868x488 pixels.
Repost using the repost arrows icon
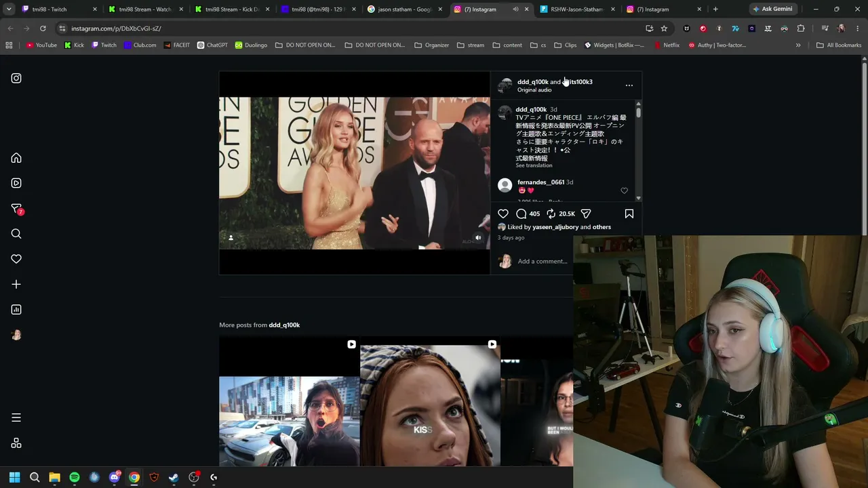(x=551, y=213)
